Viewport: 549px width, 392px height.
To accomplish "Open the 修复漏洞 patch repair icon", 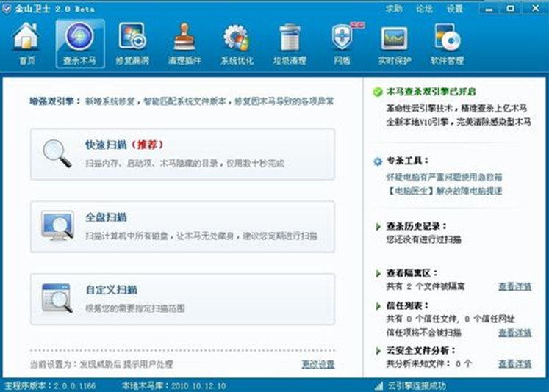I will 132,44.
